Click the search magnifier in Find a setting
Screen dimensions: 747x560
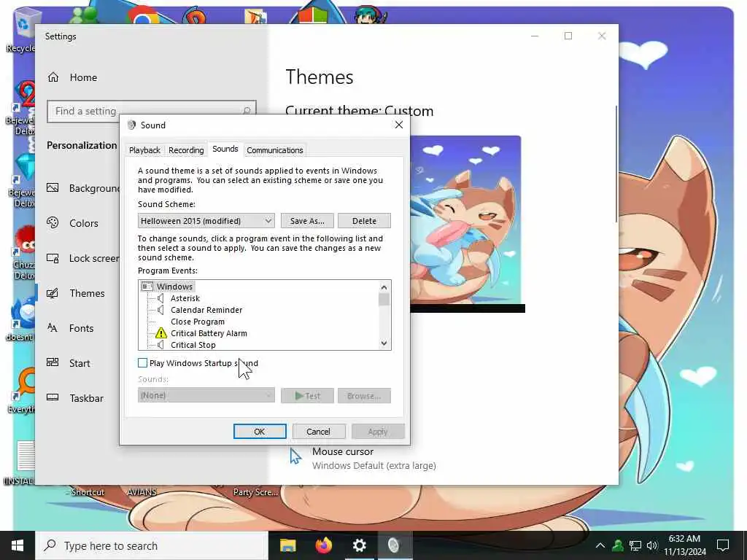[x=247, y=111]
